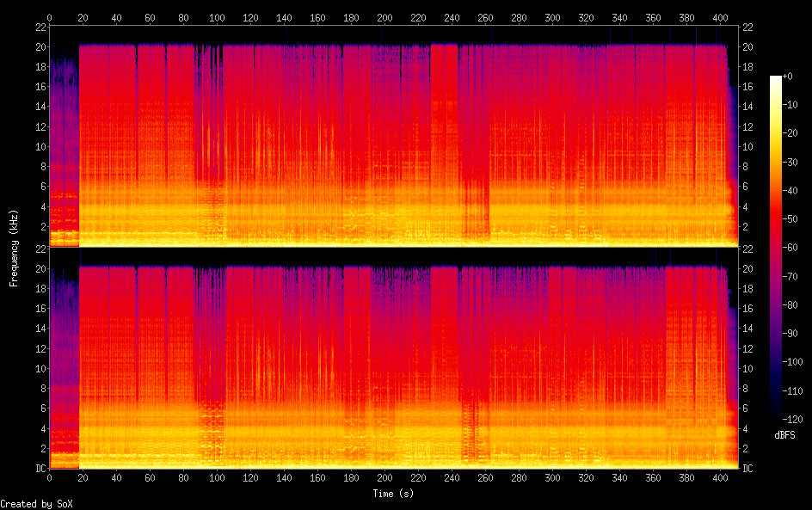Click the "-20" color scale label
The image size is (812, 510).
tap(790, 133)
